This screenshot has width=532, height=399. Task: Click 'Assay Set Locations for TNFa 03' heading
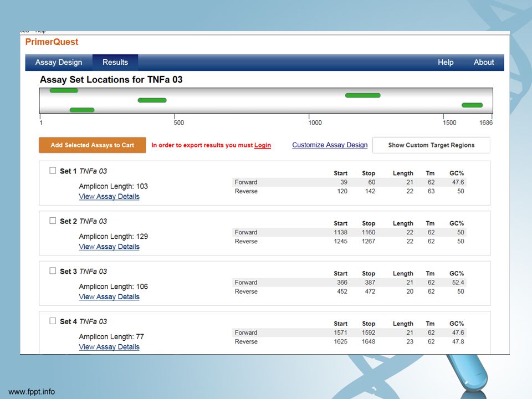click(x=111, y=80)
